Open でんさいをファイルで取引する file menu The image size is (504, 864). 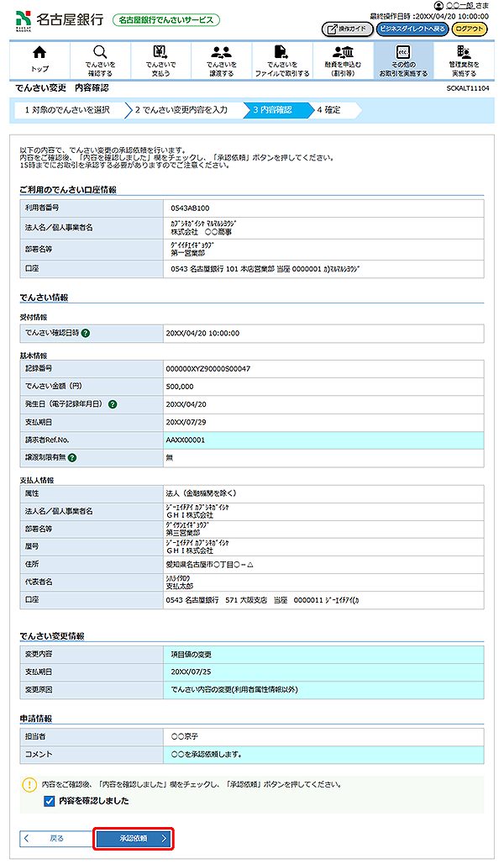click(281, 61)
